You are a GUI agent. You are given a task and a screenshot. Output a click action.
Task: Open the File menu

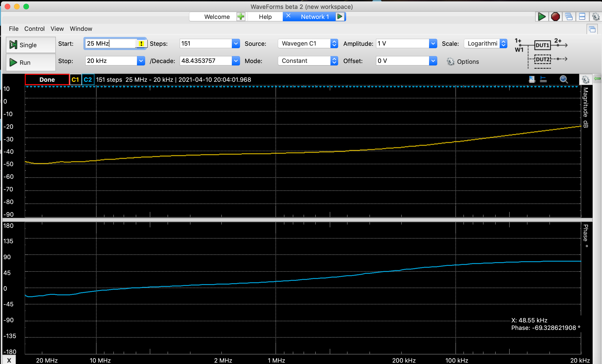pos(14,29)
